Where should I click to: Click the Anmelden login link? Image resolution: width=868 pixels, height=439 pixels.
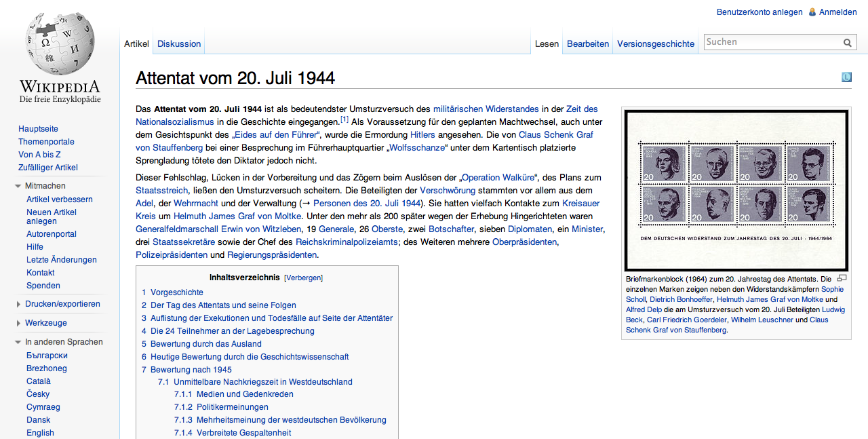pyautogui.click(x=838, y=12)
